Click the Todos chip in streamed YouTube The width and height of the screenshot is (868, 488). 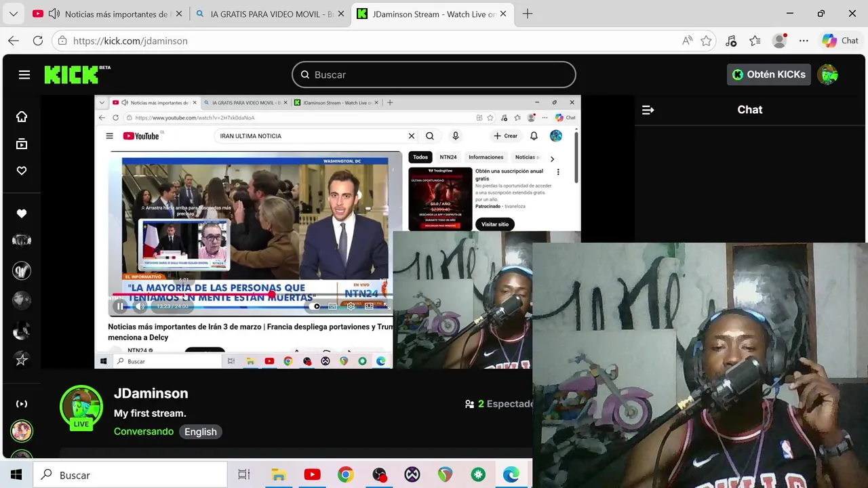(420, 157)
